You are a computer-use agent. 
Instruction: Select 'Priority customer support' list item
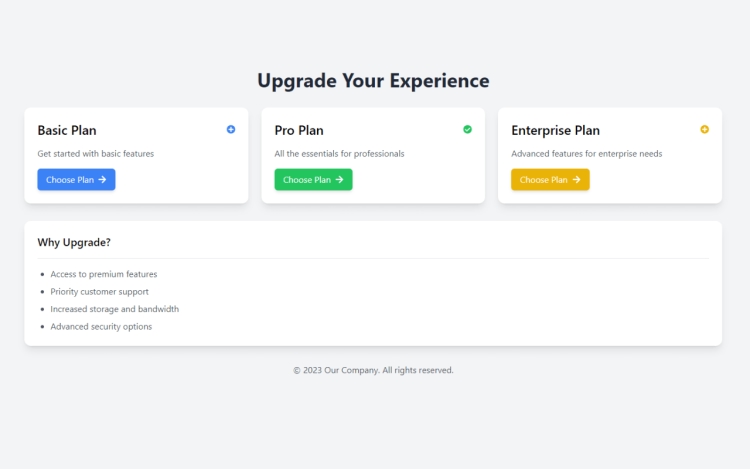(x=99, y=292)
